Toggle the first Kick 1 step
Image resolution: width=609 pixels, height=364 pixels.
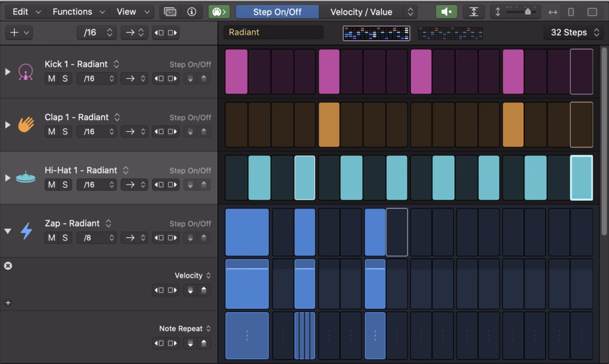point(236,71)
